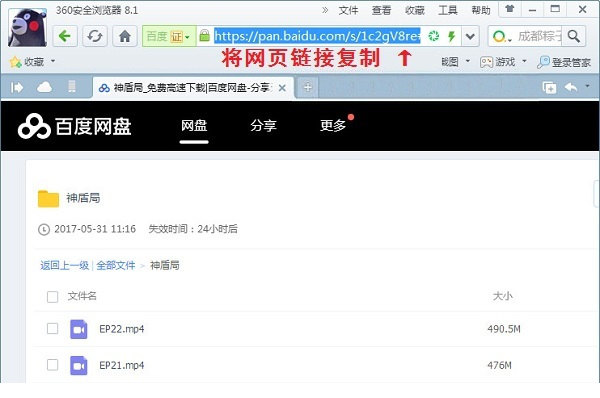Expand the address bar history dropdown
The image size is (600, 398).
(x=470, y=36)
